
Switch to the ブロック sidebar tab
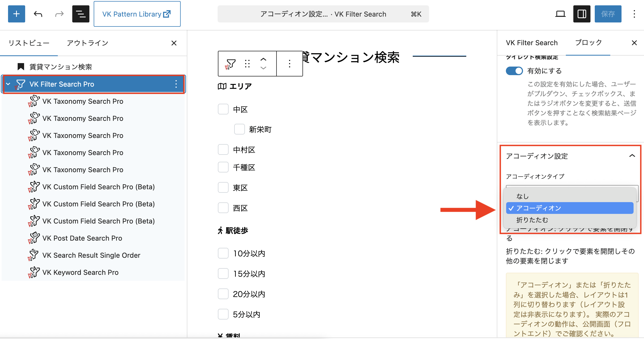(588, 43)
